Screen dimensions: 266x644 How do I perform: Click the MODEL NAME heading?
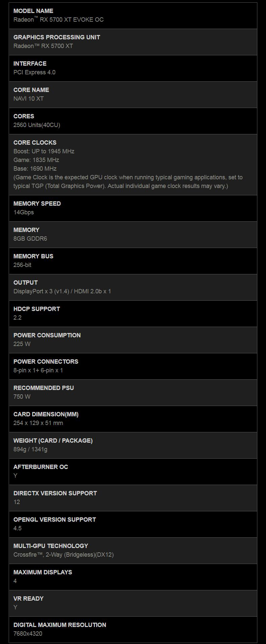tap(33, 11)
